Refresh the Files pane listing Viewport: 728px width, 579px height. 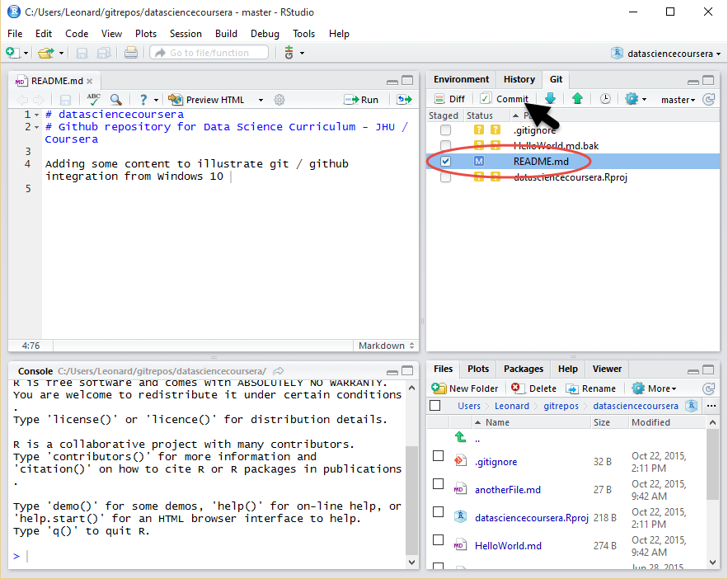pos(708,388)
